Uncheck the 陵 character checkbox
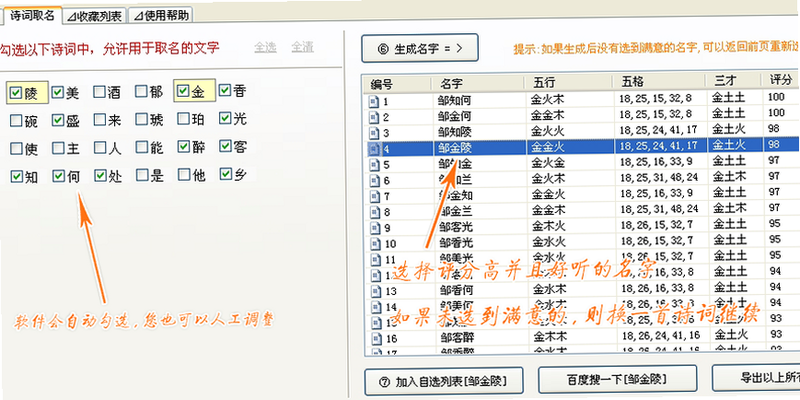Screen dimensions: 800x400 click(x=16, y=93)
